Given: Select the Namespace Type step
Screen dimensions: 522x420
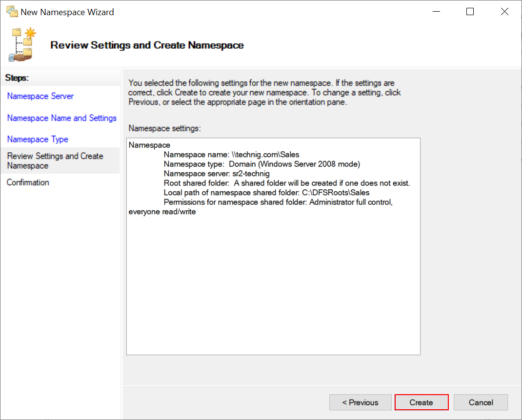Looking at the screenshot, I should click(37, 139).
